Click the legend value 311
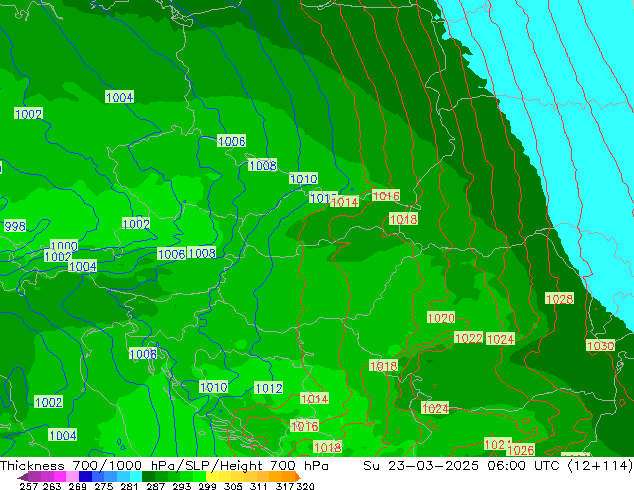 pyautogui.click(x=259, y=486)
